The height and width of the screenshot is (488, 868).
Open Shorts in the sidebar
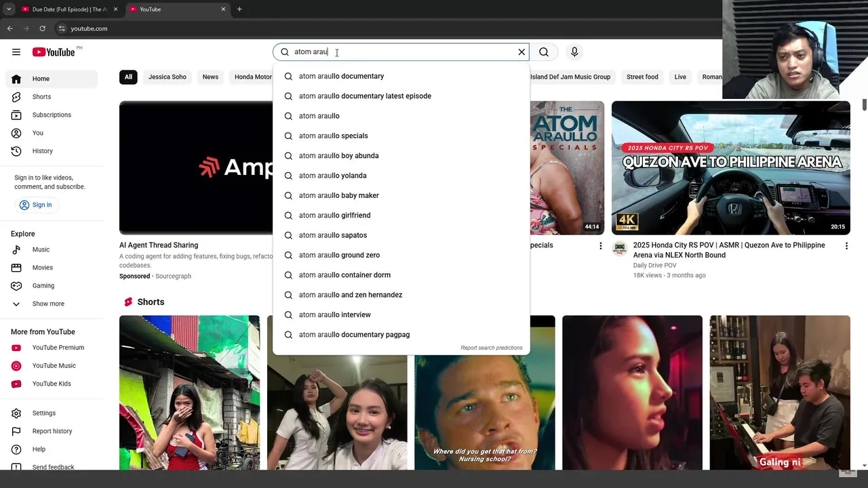(52, 97)
